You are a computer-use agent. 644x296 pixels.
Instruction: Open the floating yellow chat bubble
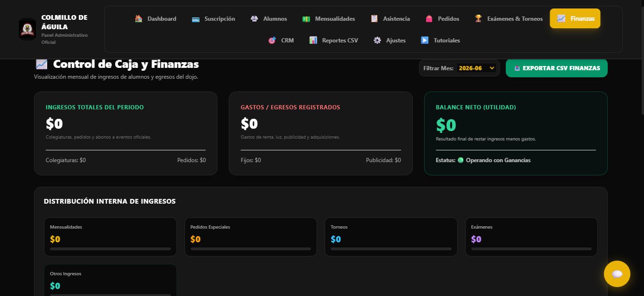click(617, 274)
